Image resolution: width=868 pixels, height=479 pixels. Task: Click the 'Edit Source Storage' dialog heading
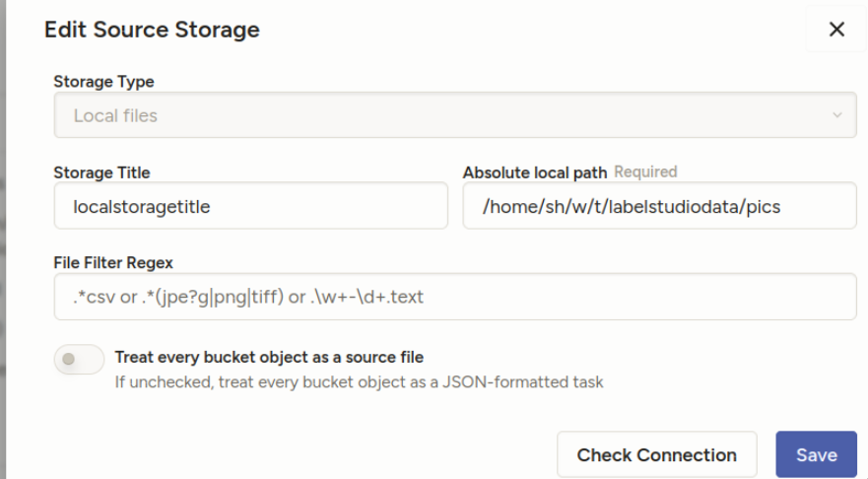click(153, 31)
